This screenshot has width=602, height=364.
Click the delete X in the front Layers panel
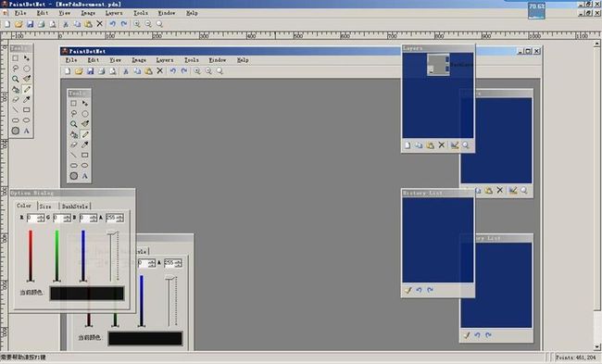tap(442, 145)
